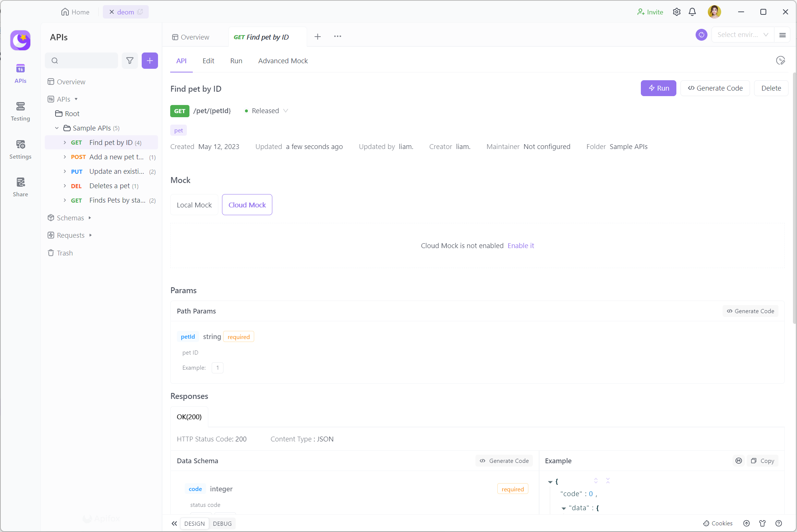
Task: Click the pet tag label
Action: point(178,130)
